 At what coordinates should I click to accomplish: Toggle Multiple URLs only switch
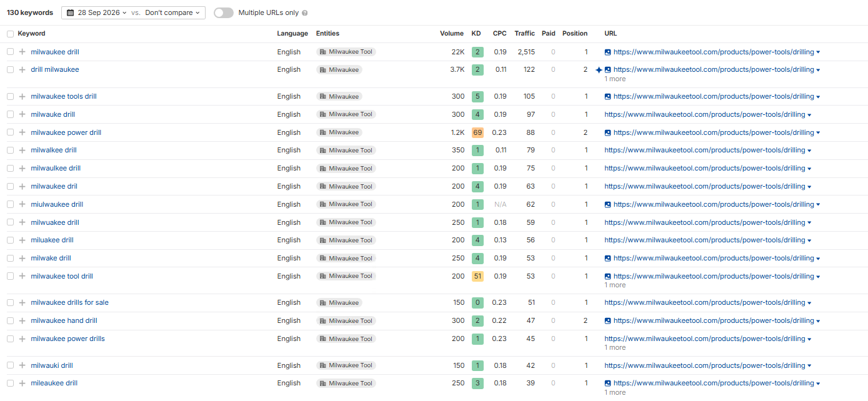pos(224,12)
